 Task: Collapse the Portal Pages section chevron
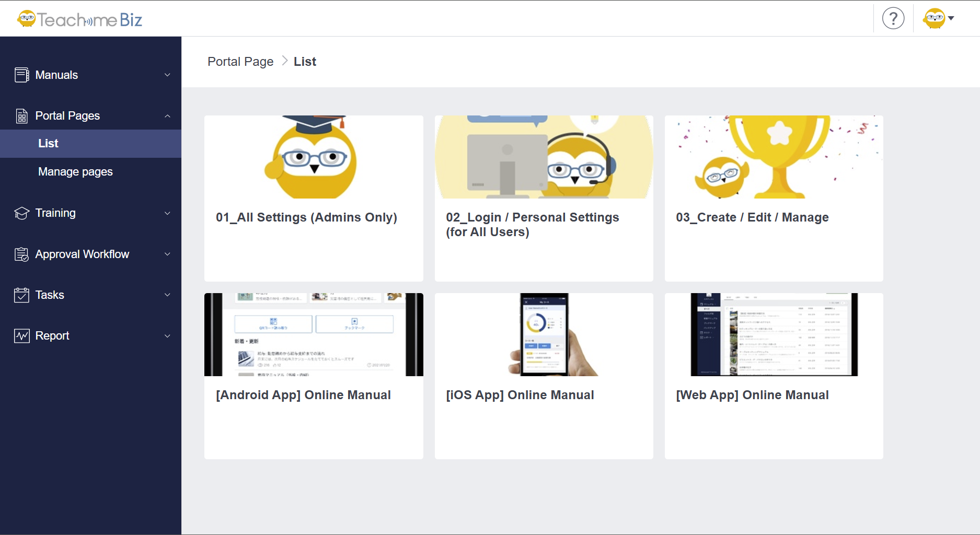167,116
